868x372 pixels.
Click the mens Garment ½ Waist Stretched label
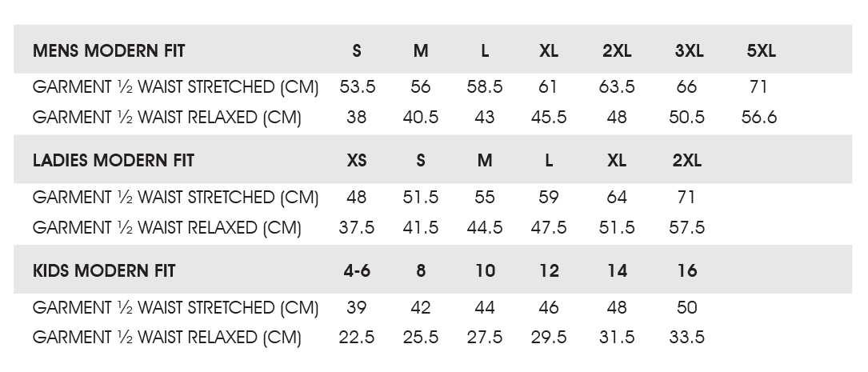(175, 87)
